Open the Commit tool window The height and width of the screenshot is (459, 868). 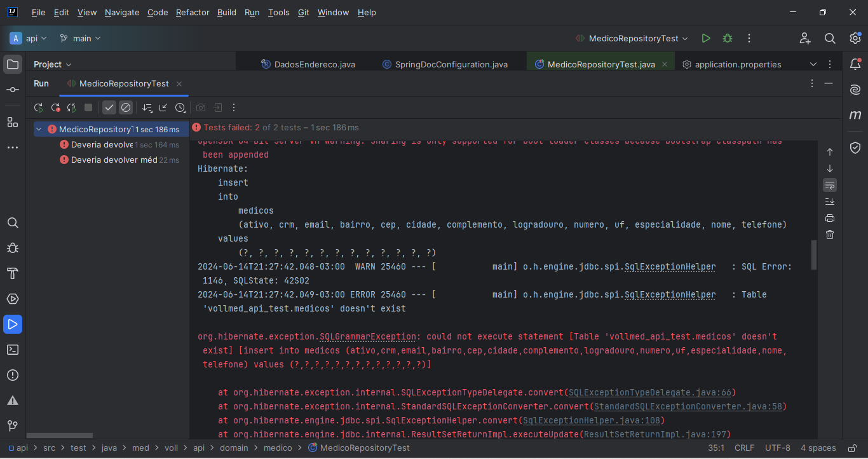pyautogui.click(x=13, y=90)
